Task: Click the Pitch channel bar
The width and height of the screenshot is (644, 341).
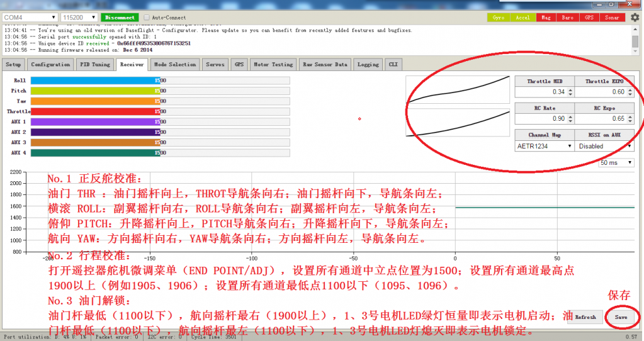Action: pyautogui.click(x=160, y=91)
